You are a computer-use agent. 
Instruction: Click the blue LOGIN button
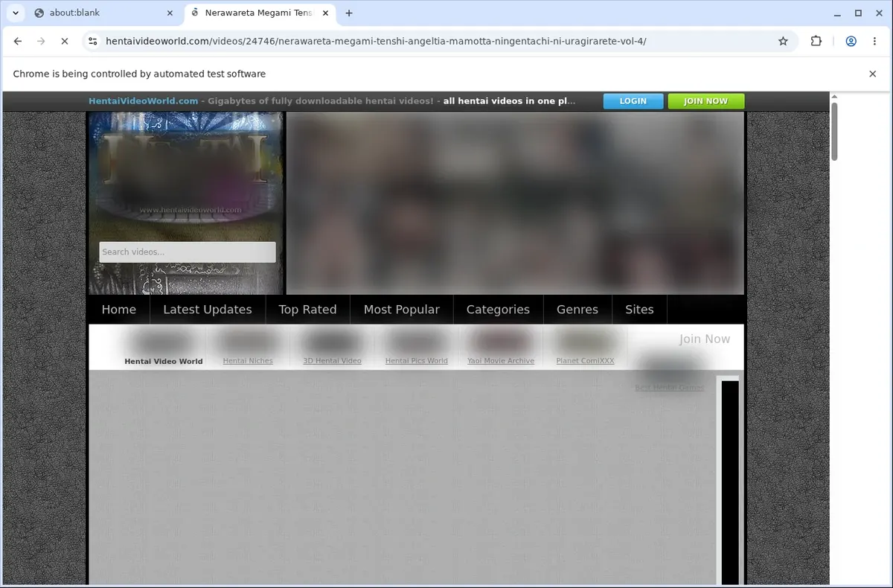point(633,101)
